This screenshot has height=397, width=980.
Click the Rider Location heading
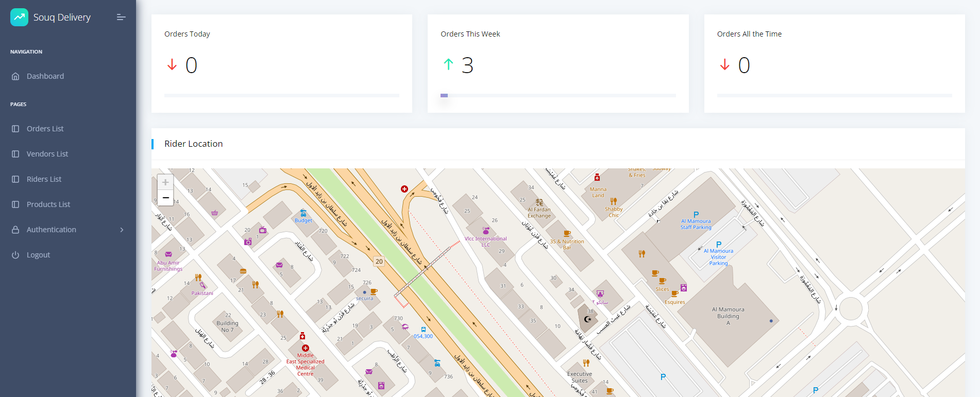click(194, 144)
